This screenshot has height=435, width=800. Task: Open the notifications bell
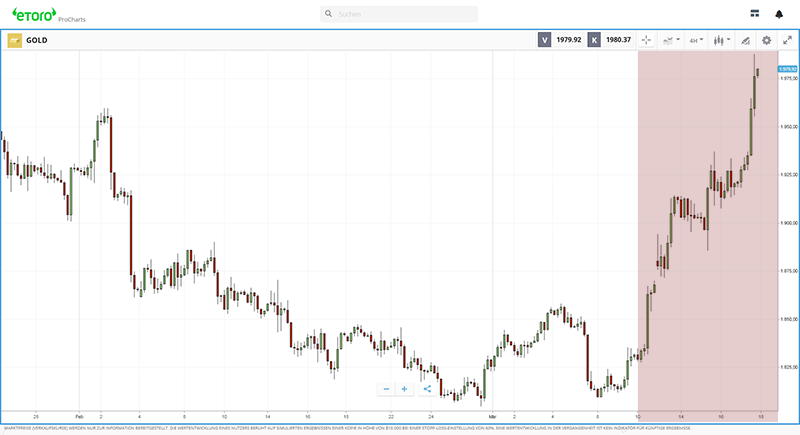click(779, 14)
